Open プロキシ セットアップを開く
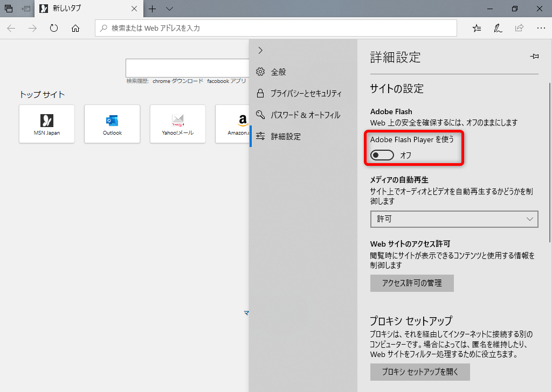 click(420, 372)
